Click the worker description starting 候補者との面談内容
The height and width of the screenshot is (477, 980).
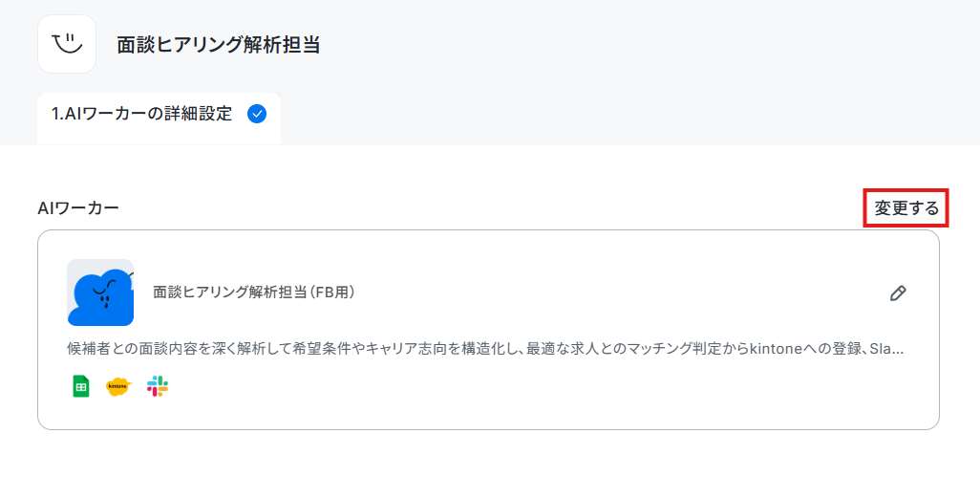485,349
